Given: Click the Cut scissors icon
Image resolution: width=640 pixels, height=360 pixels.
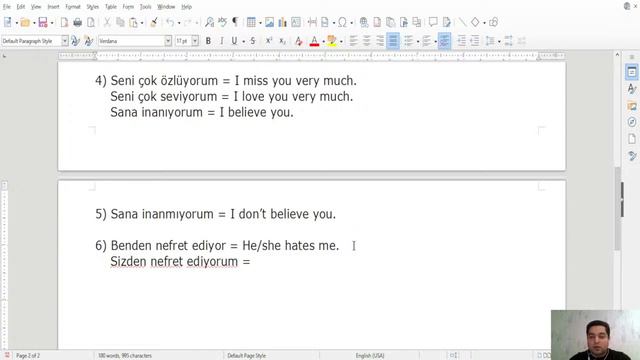Looking at the screenshot, I should coord(107,22).
